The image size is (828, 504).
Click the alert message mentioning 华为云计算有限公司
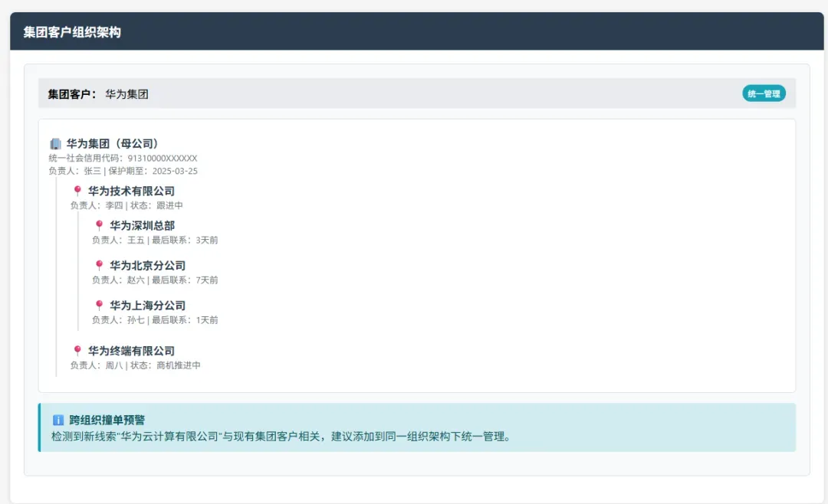tap(281, 437)
